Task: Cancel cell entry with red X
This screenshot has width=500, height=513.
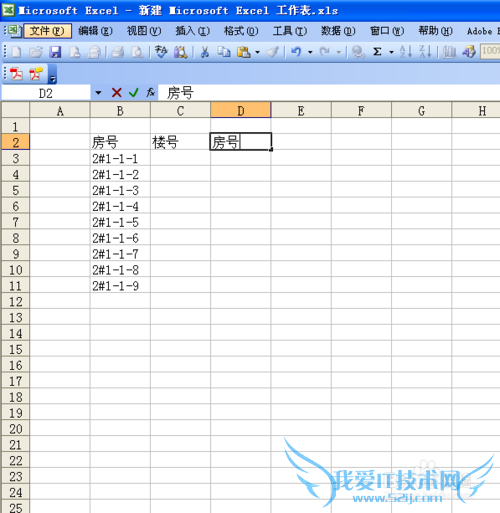Action: (x=117, y=93)
